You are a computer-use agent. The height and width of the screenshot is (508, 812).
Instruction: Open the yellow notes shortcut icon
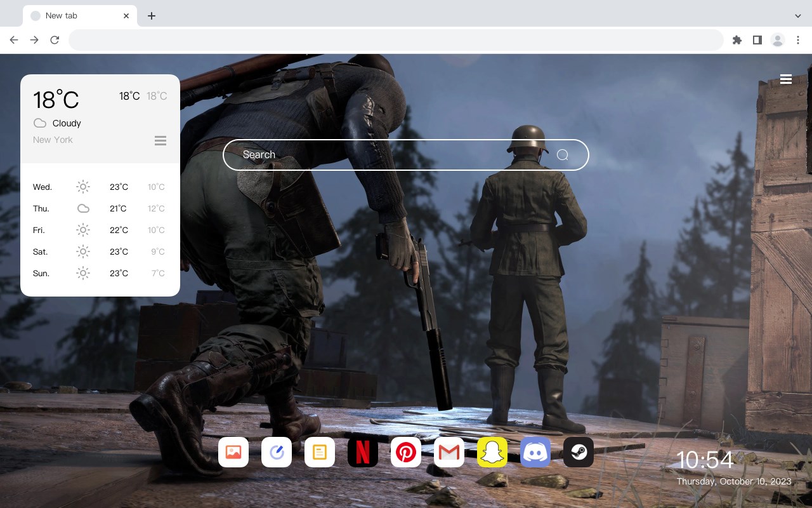(x=320, y=452)
